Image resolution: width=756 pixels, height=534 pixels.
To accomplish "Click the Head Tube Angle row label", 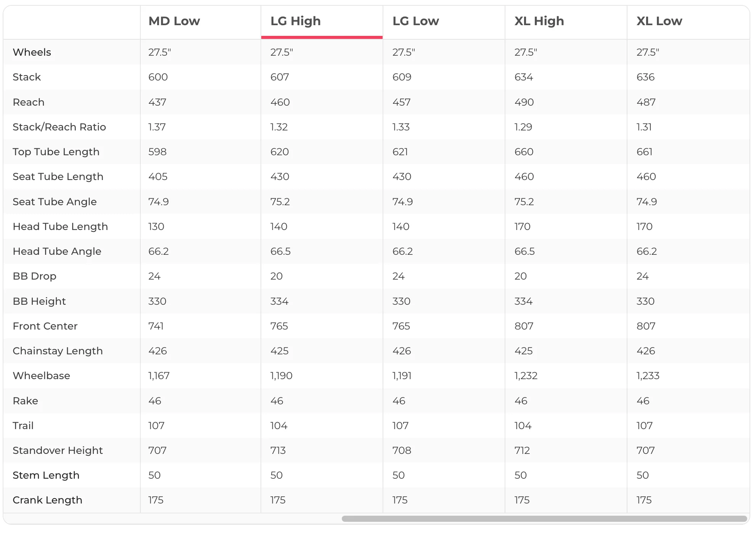I will [57, 251].
